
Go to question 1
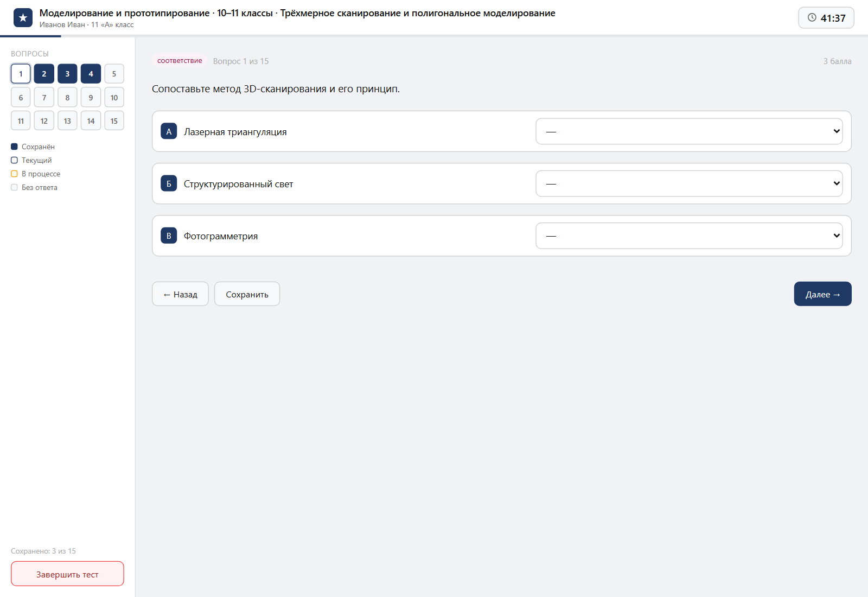(x=21, y=74)
